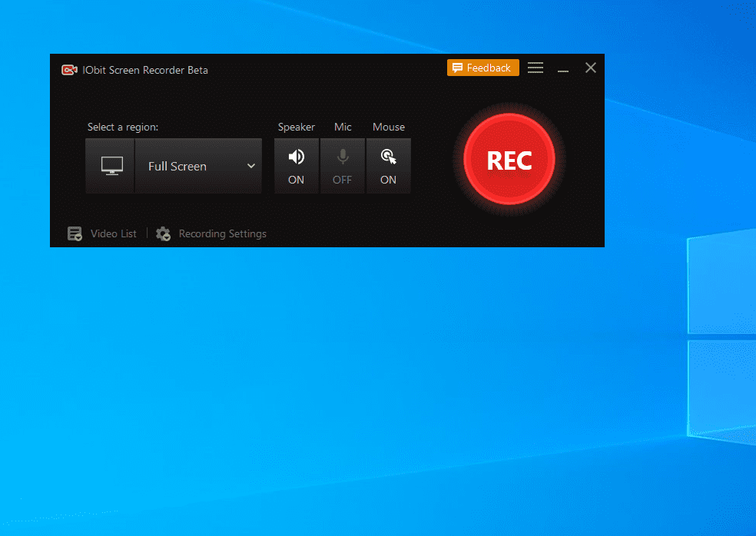This screenshot has height=536, width=756.
Task: Click the 'IObit Screen Recorder Beta' title text
Action: [145, 70]
